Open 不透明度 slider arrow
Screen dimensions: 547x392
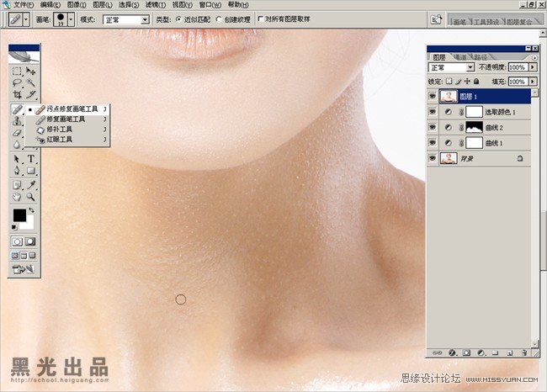tap(533, 67)
